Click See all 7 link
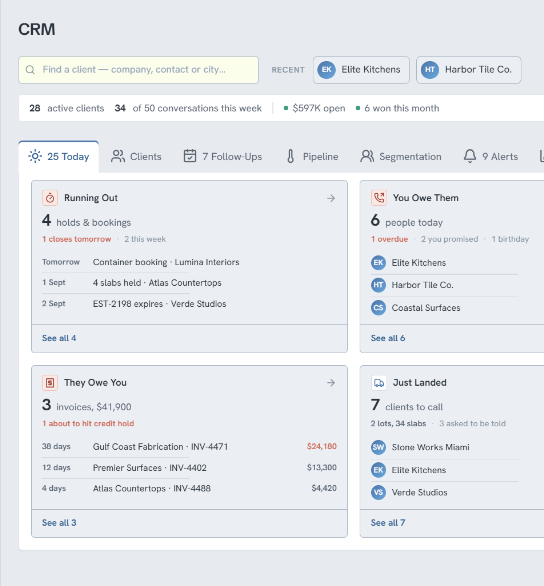The image size is (544, 586). [x=388, y=523]
